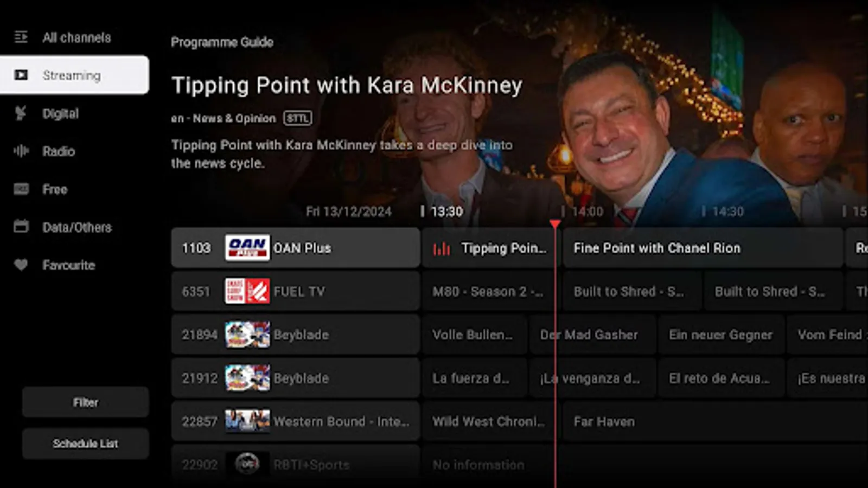Click the Streaming play icon in the sidebar
The image size is (868, 488).
22,75
